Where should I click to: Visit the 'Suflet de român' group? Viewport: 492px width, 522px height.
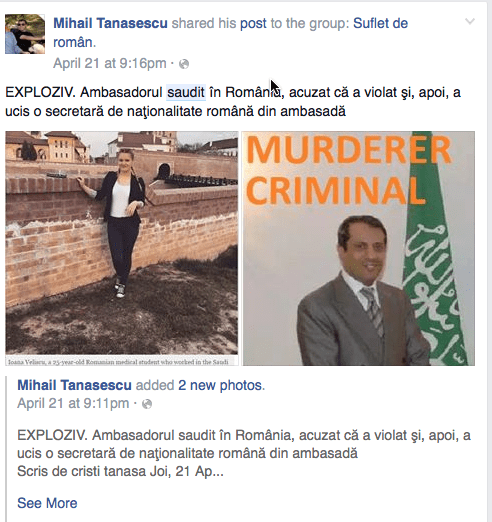click(230, 33)
